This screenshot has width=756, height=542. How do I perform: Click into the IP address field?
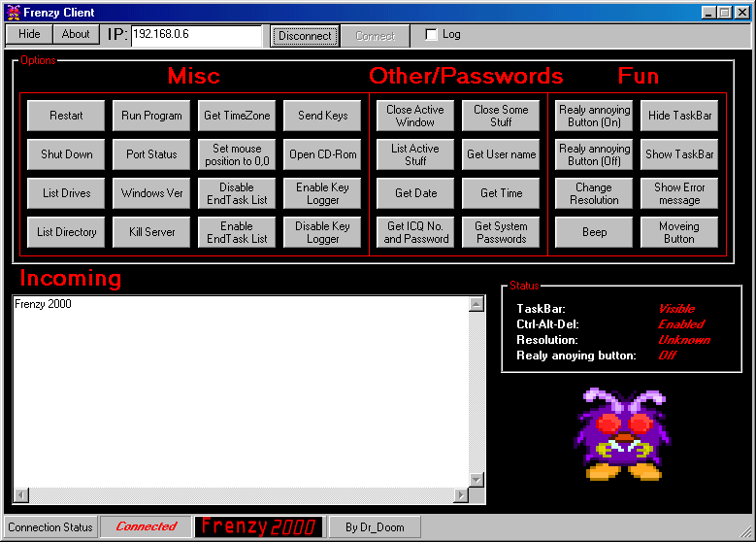point(196,35)
